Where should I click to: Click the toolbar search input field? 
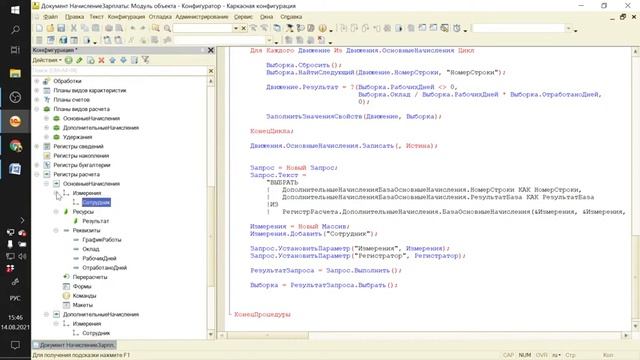(202, 28)
